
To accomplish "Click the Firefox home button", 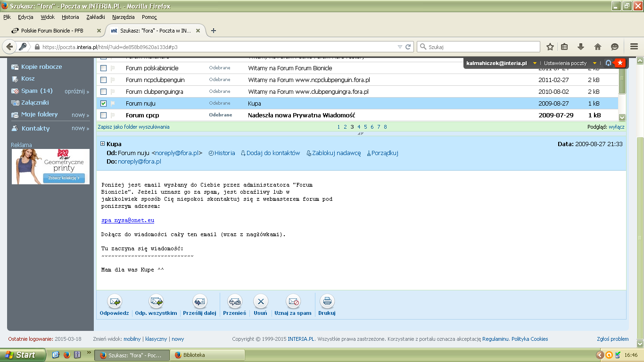I will (x=598, y=47).
